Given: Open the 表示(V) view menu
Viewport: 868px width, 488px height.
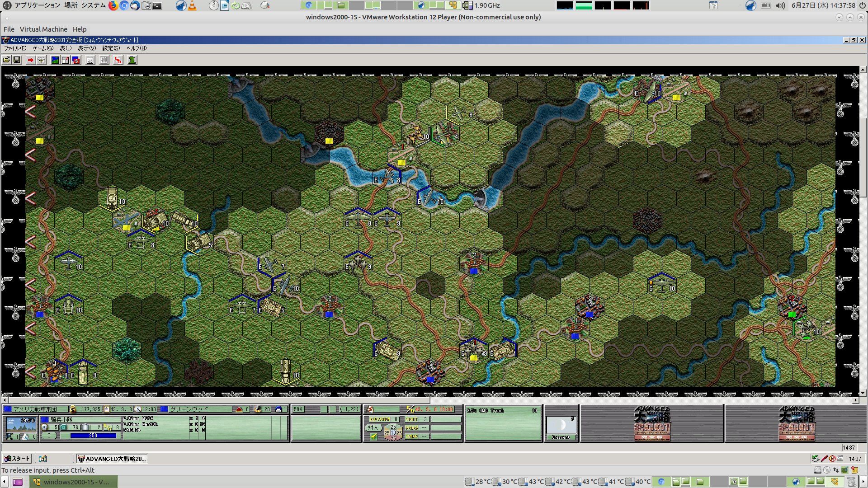Looking at the screenshot, I should tap(86, 48).
